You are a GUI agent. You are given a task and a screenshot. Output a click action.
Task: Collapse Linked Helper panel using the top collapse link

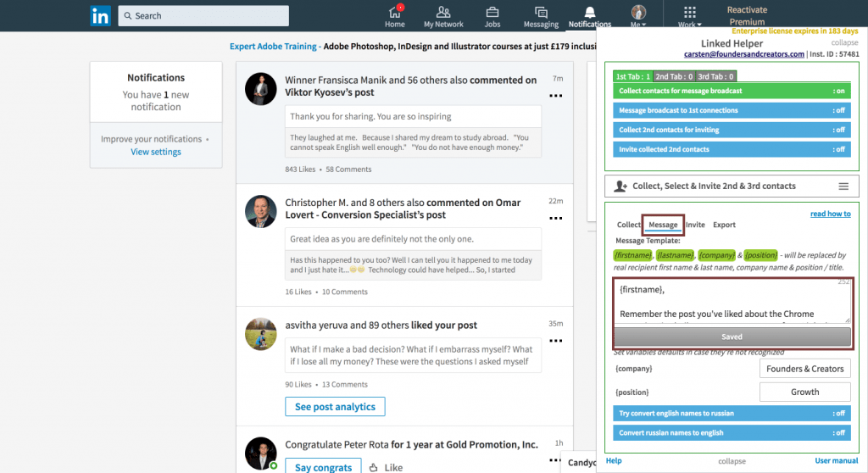[844, 42]
